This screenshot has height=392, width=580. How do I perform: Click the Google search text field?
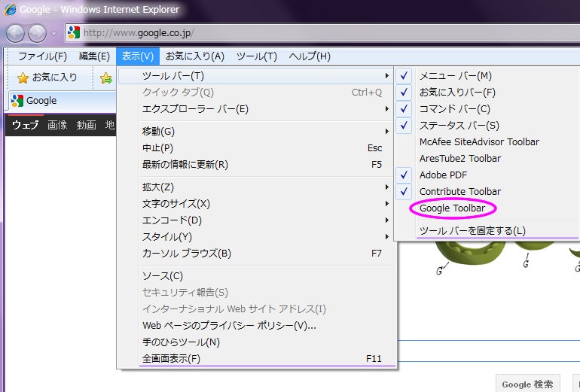489,351
